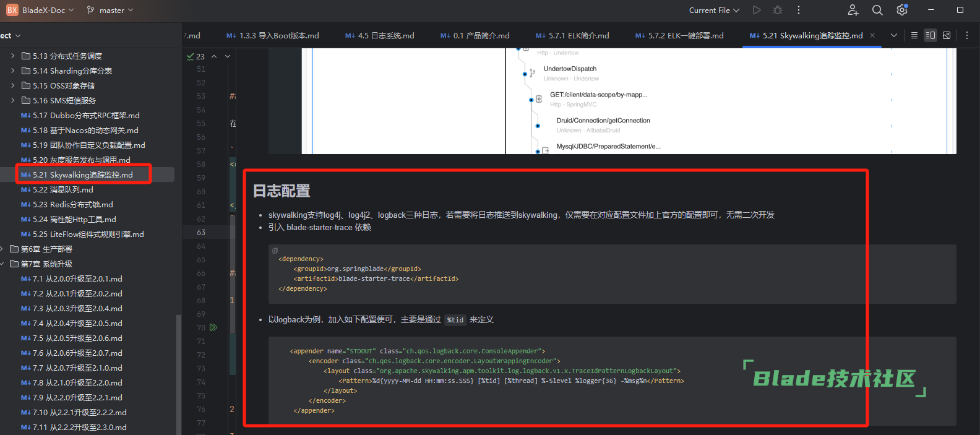Click the GET:/client/data-scope/by-mapp... trace entry
Viewport: 980px width, 435px height.
tap(598, 95)
